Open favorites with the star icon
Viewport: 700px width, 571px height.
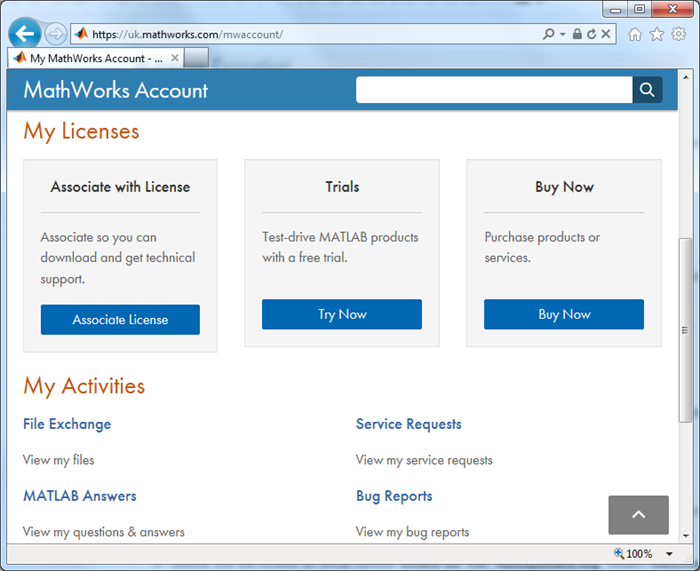coord(657,34)
